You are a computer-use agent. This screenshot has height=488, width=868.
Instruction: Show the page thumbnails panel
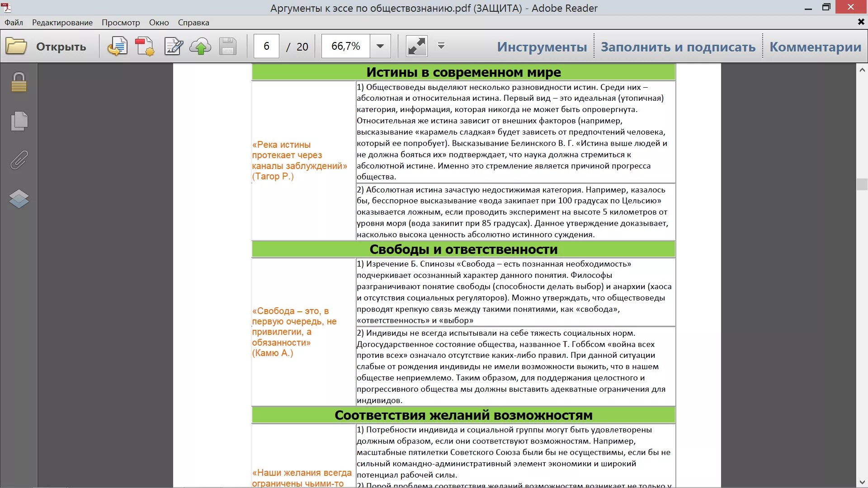pyautogui.click(x=19, y=121)
